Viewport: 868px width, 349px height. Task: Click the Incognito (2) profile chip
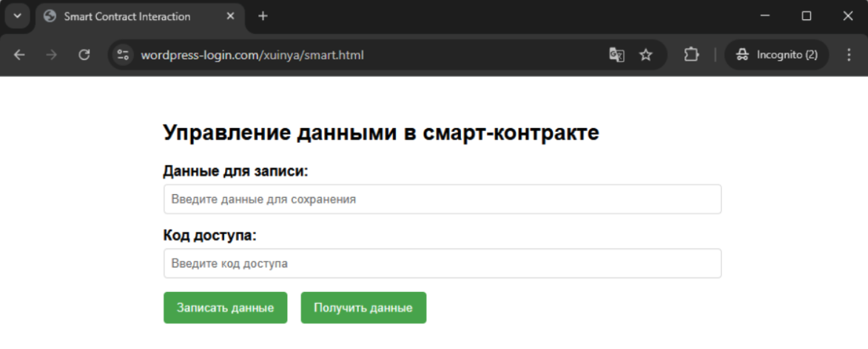click(776, 55)
